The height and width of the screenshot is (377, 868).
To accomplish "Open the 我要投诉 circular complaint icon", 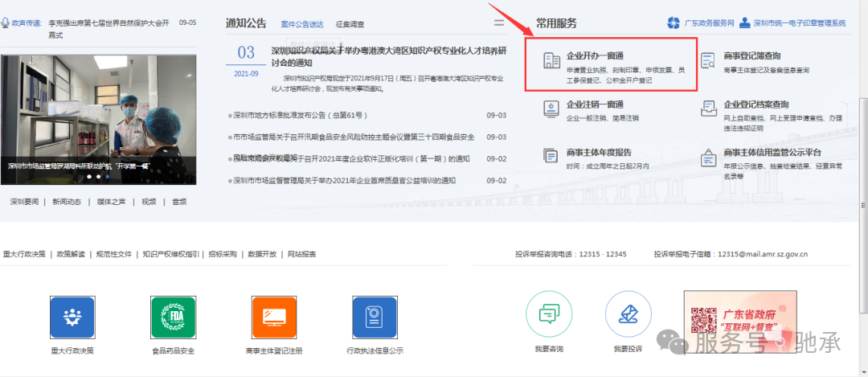I will point(628,313).
